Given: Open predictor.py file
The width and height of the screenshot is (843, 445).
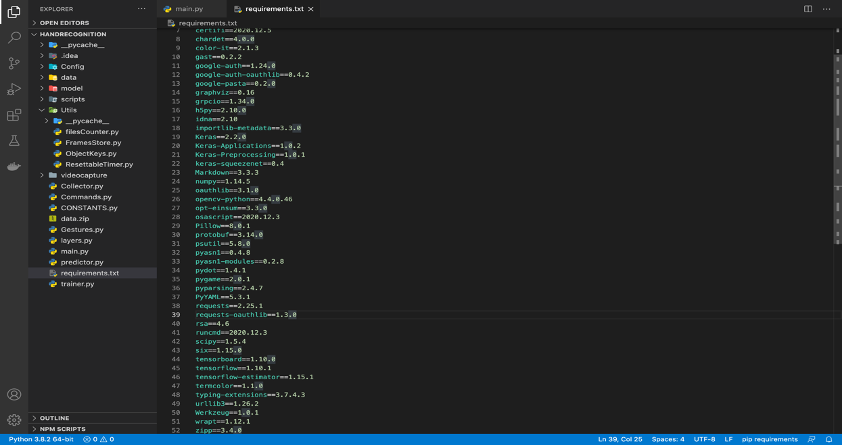Looking at the screenshot, I should (x=92, y=262).
